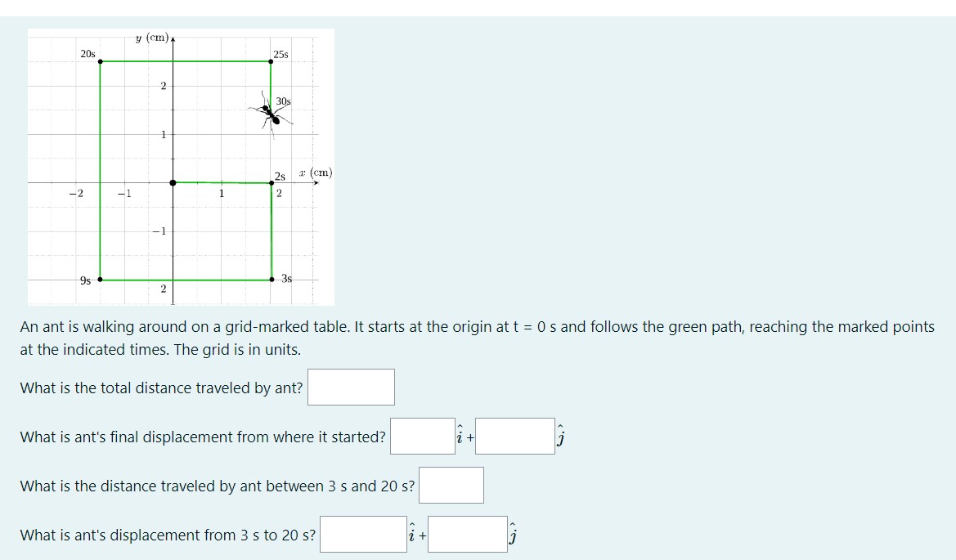Click the displacement from 3s to 20s ĵ field
This screenshot has width=956, height=560.
tap(469, 535)
